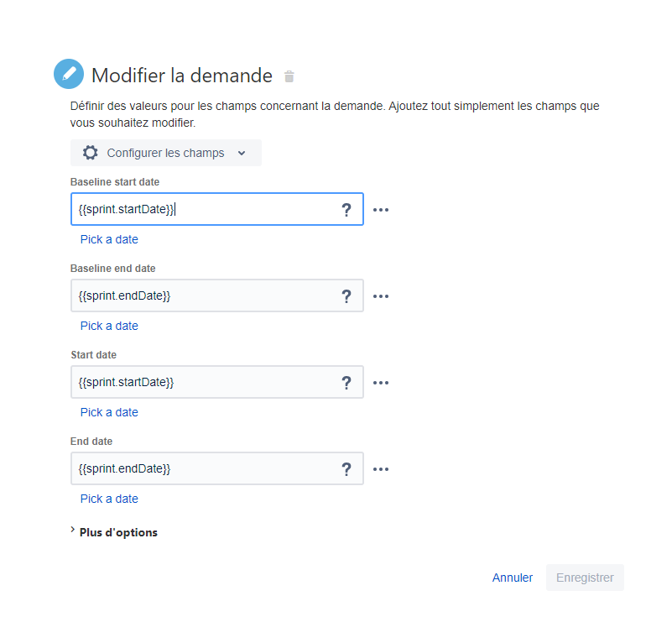Open help icon in Start date field
The height and width of the screenshot is (643, 672).
(x=346, y=383)
